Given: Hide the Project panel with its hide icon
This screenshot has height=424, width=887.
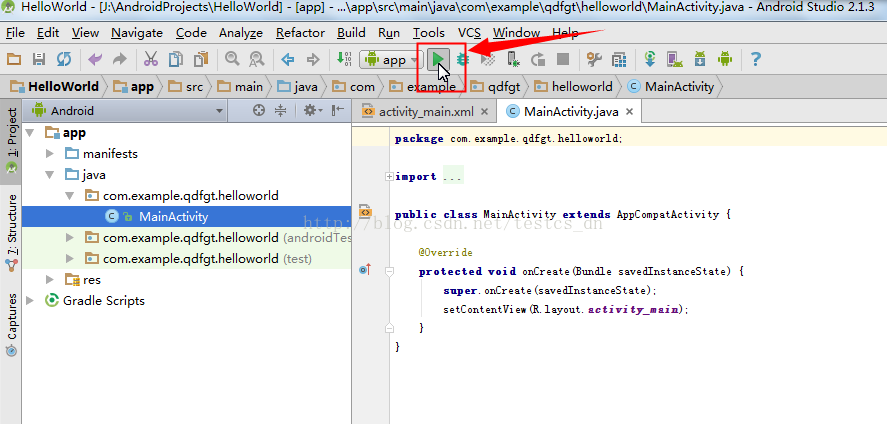Looking at the screenshot, I should pos(338,111).
